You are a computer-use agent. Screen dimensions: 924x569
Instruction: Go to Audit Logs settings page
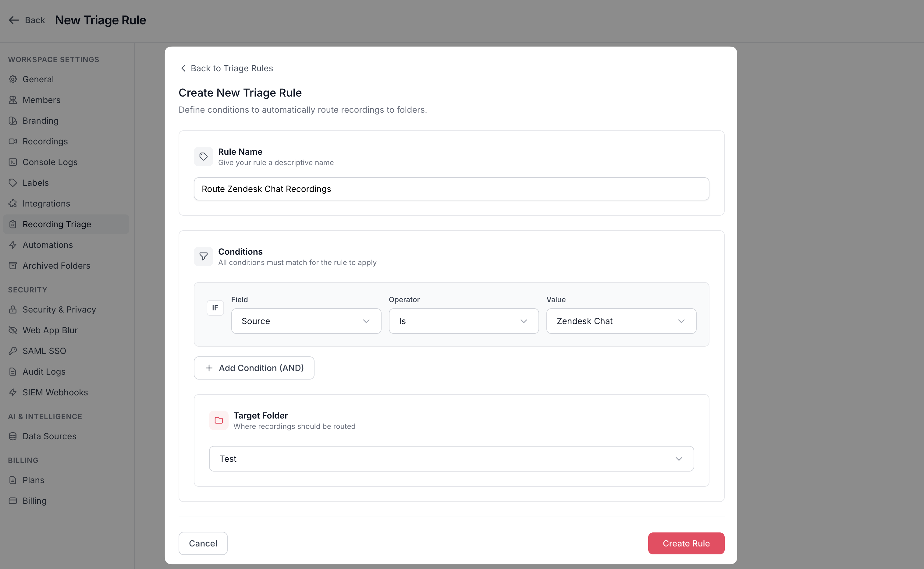click(x=44, y=371)
